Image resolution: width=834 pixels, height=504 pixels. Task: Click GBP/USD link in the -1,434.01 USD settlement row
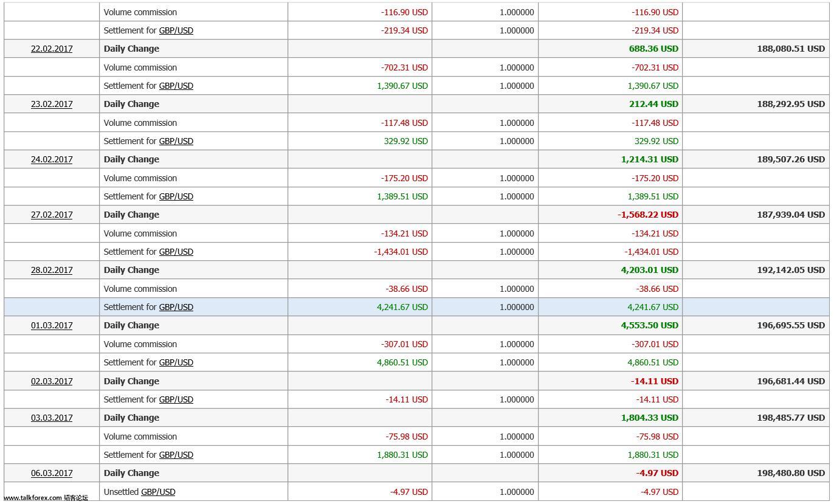(176, 252)
